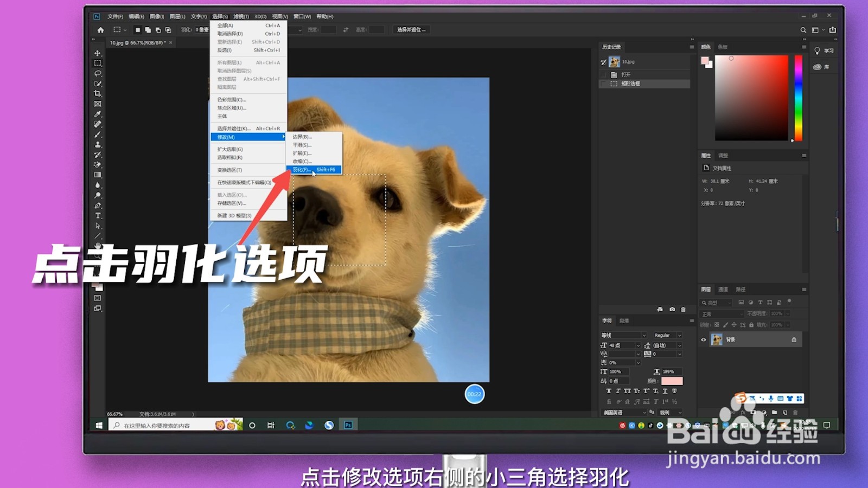The image size is (868, 488).
Task: Open the 学习 panel button
Action: (824, 50)
